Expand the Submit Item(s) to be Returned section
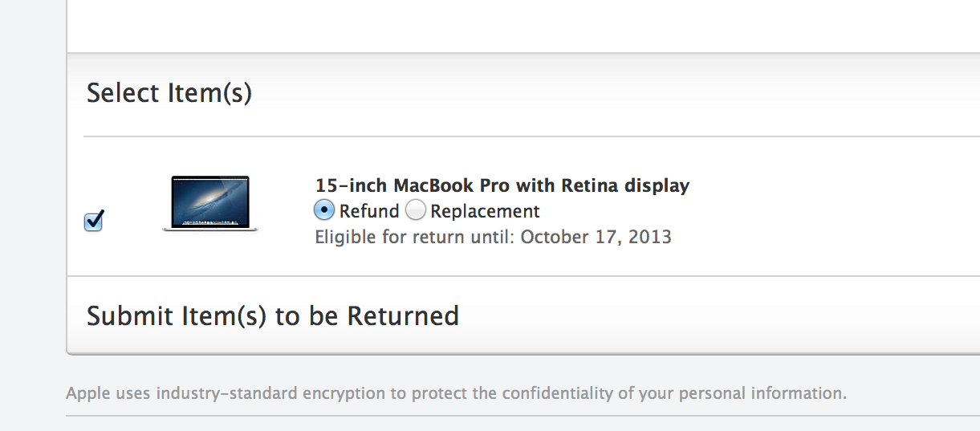980x431 pixels. (523, 315)
